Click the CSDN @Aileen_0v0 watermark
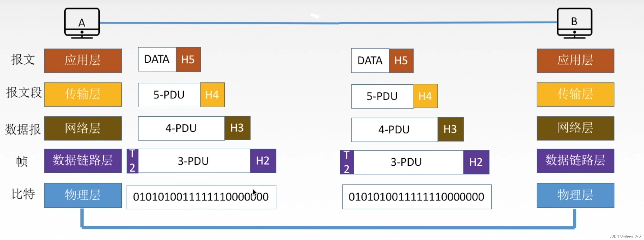Viewport: 644px width, 240px height. click(625, 236)
